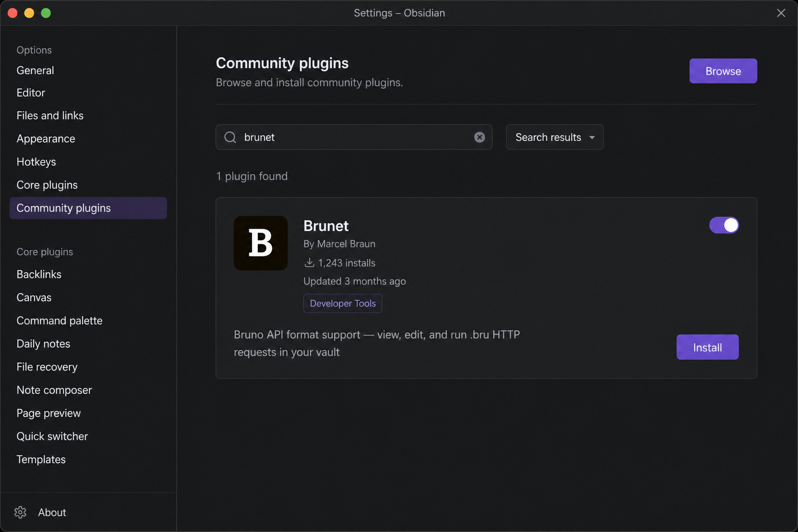Go to Files and links settings
This screenshot has height=532, width=798.
pyautogui.click(x=50, y=115)
